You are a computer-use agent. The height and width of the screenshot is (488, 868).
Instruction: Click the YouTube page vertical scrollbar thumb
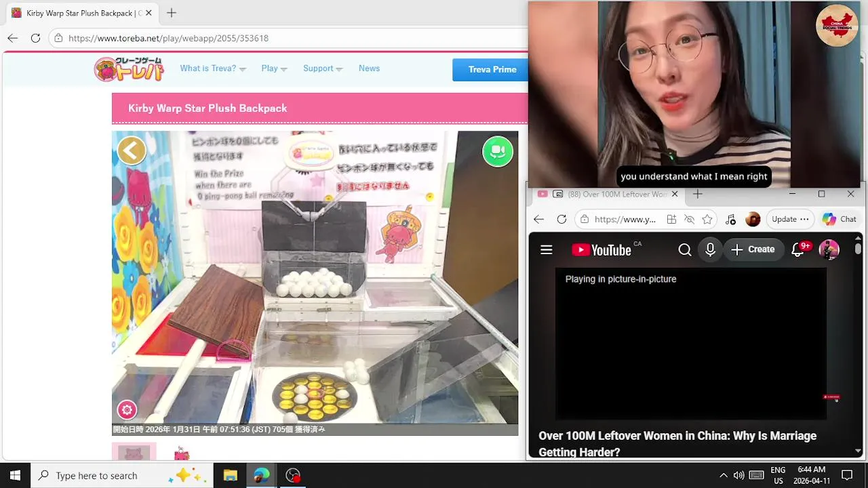coord(858,249)
